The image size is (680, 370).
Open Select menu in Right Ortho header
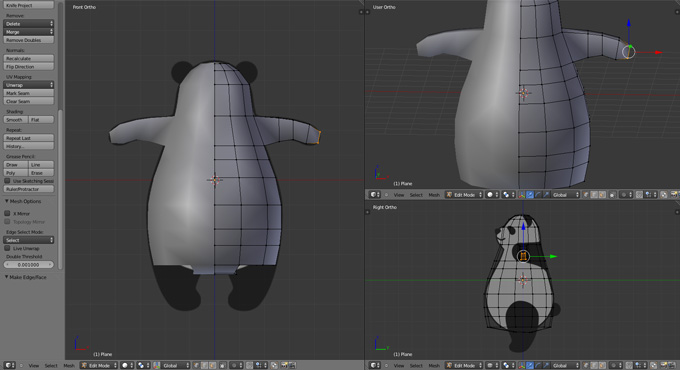coord(415,365)
